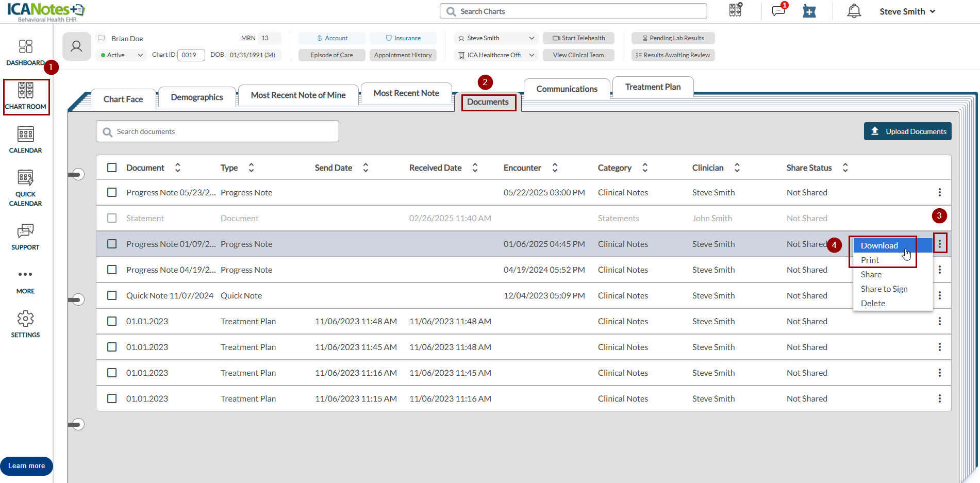Image resolution: width=980 pixels, height=483 pixels.
Task: Open messages icon with red badge
Action: tap(778, 11)
